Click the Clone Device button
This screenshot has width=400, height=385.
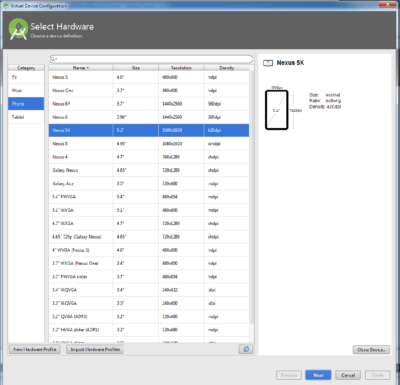pyautogui.click(x=371, y=350)
